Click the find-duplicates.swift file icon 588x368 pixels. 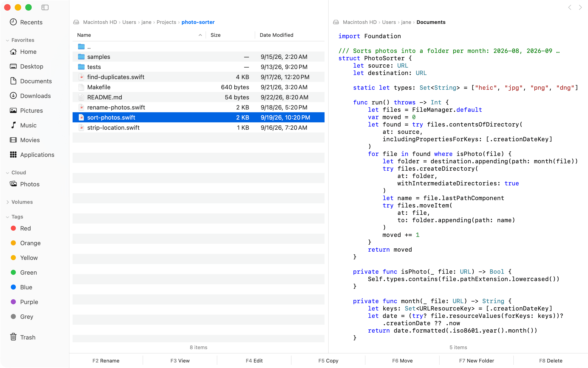click(x=81, y=77)
